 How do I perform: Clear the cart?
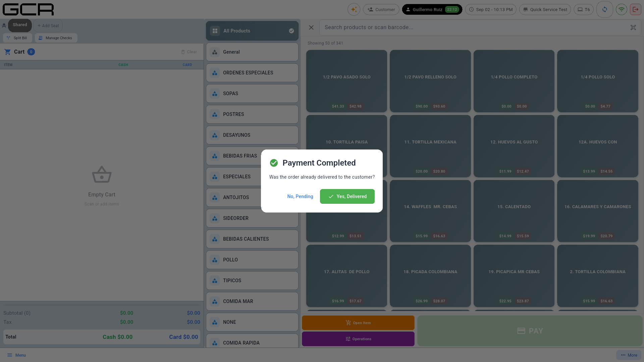click(189, 52)
